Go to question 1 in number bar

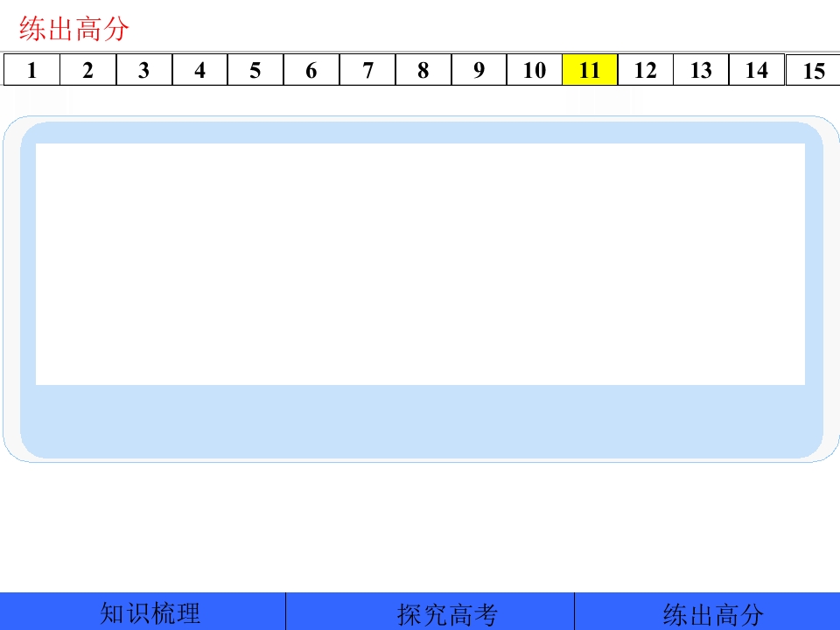(x=31, y=70)
